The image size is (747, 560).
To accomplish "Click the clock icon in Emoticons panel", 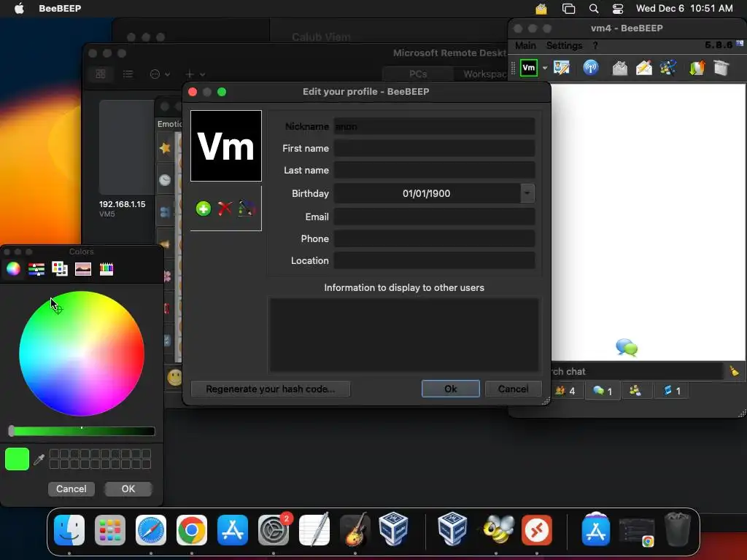I will pyautogui.click(x=165, y=180).
